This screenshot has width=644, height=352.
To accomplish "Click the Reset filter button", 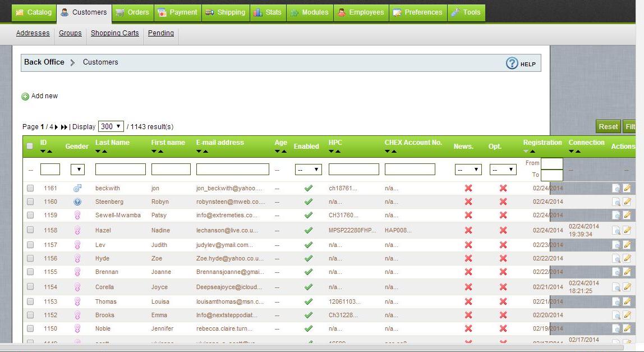I will 608,127.
